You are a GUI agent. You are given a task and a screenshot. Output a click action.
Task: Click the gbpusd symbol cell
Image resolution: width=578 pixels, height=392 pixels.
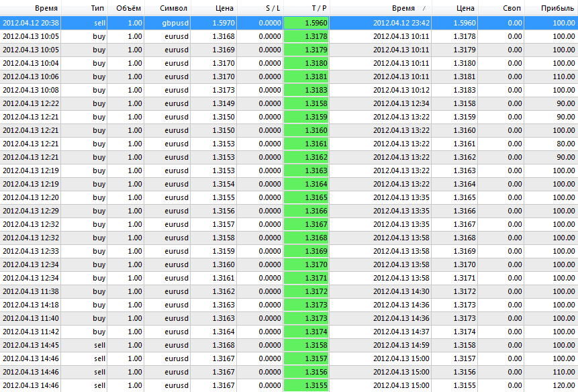(x=175, y=23)
